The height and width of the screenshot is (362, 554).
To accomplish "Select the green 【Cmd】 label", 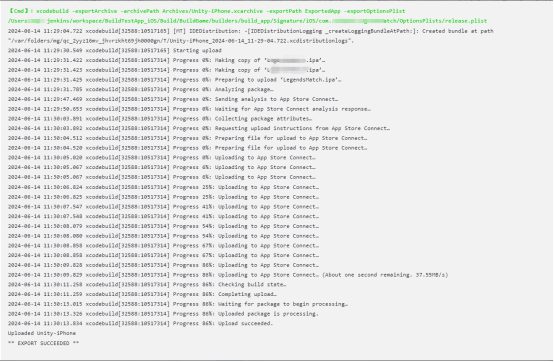I will click(x=18, y=11).
